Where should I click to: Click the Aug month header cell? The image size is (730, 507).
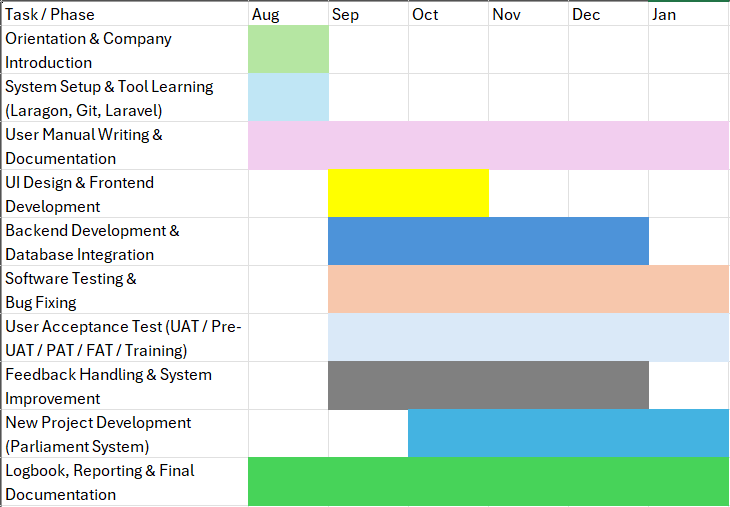288,14
